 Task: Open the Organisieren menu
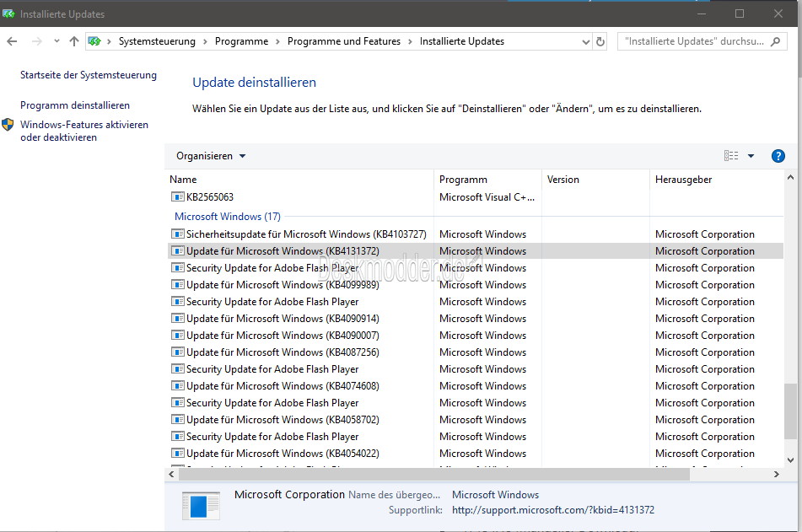(x=211, y=156)
